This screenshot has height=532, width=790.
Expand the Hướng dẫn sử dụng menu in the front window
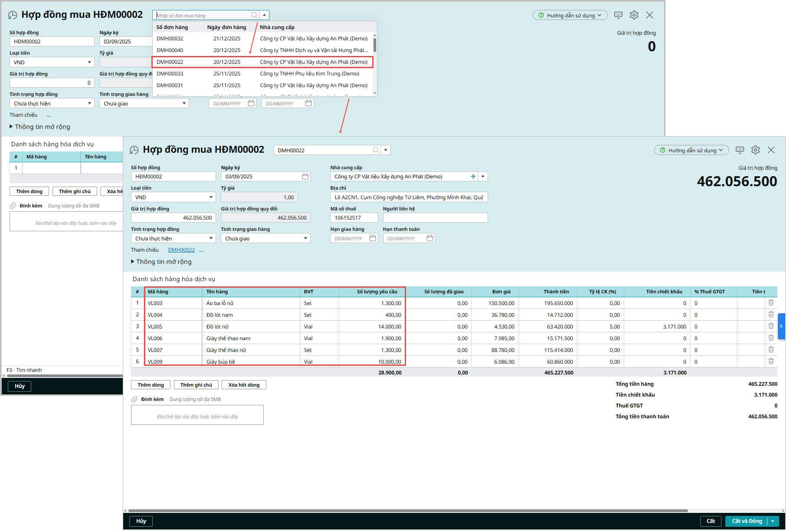click(x=692, y=150)
